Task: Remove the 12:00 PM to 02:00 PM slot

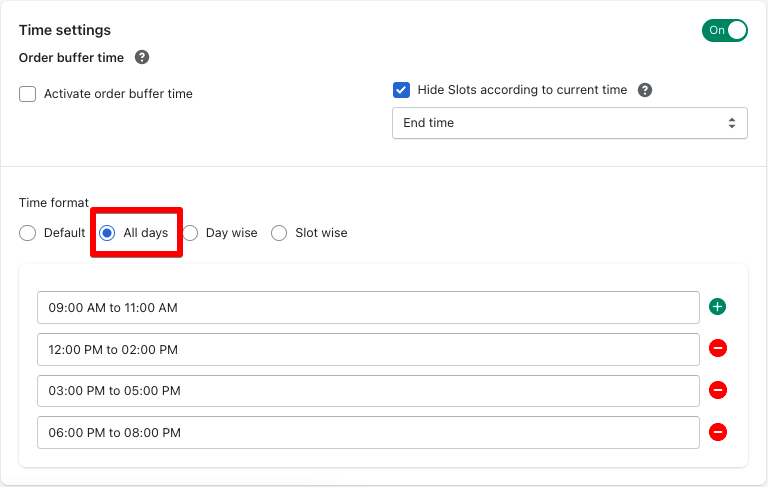Action: (717, 348)
